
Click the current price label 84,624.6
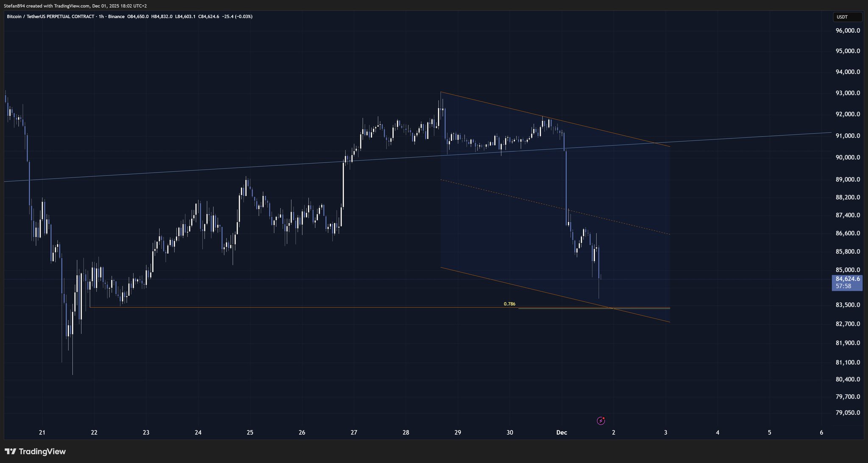[x=847, y=279]
